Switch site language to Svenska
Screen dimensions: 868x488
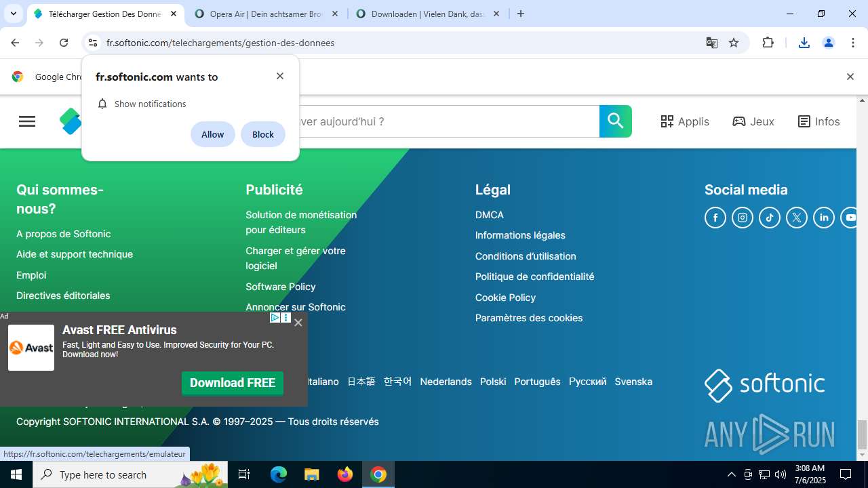pyautogui.click(x=633, y=382)
